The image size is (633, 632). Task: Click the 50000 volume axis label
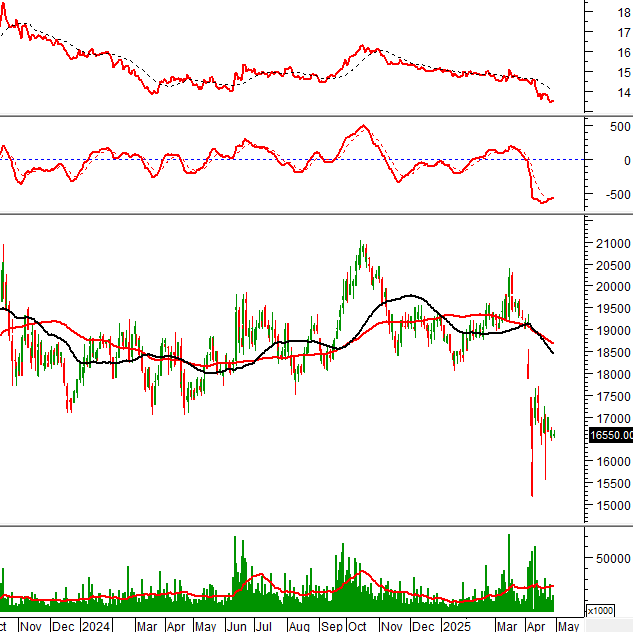coord(613,559)
